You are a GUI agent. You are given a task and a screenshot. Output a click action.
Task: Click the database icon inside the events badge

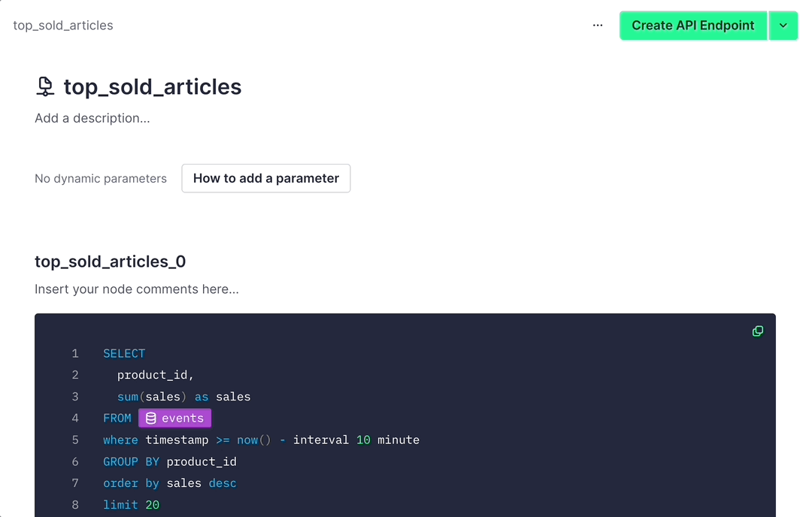(152, 418)
